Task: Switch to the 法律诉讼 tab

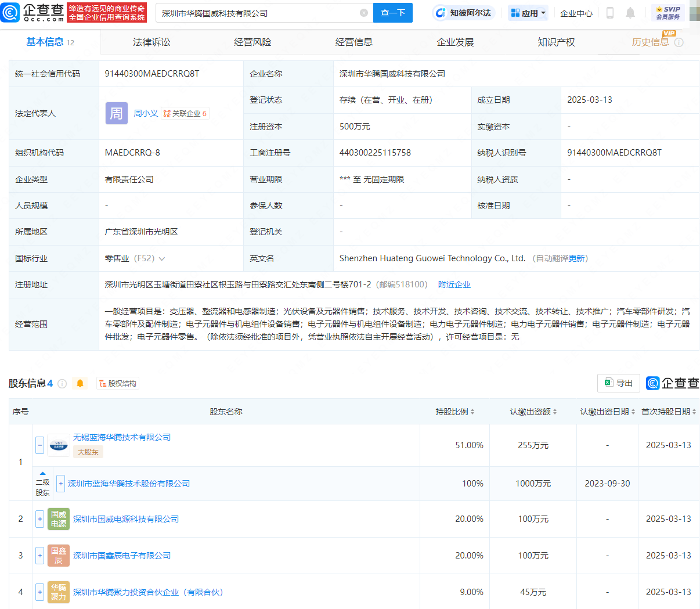Action: tap(151, 42)
